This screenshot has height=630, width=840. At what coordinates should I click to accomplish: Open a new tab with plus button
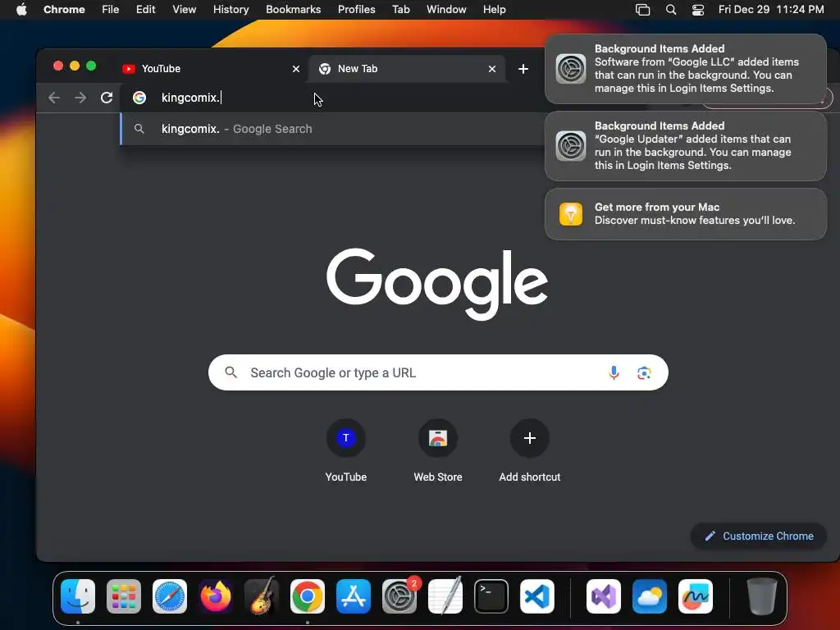tap(523, 69)
